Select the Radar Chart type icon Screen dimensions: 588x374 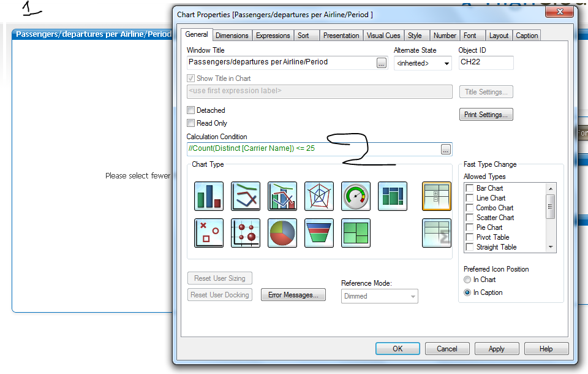(319, 196)
